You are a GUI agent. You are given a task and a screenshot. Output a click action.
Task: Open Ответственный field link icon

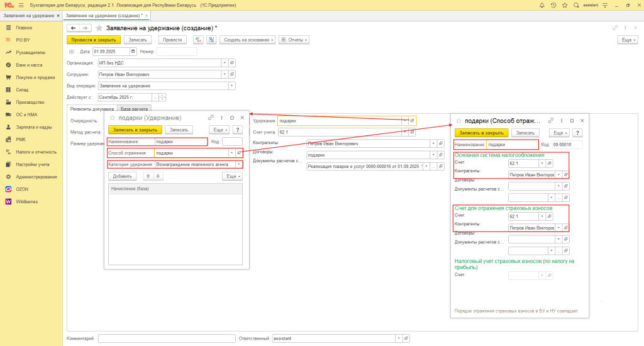pyautogui.click(x=406, y=338)
